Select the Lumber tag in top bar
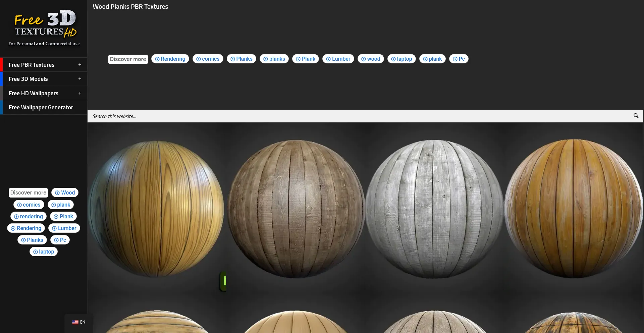This screenshot has height=333, width=644. pyautogui.click(x=338, y=59)
